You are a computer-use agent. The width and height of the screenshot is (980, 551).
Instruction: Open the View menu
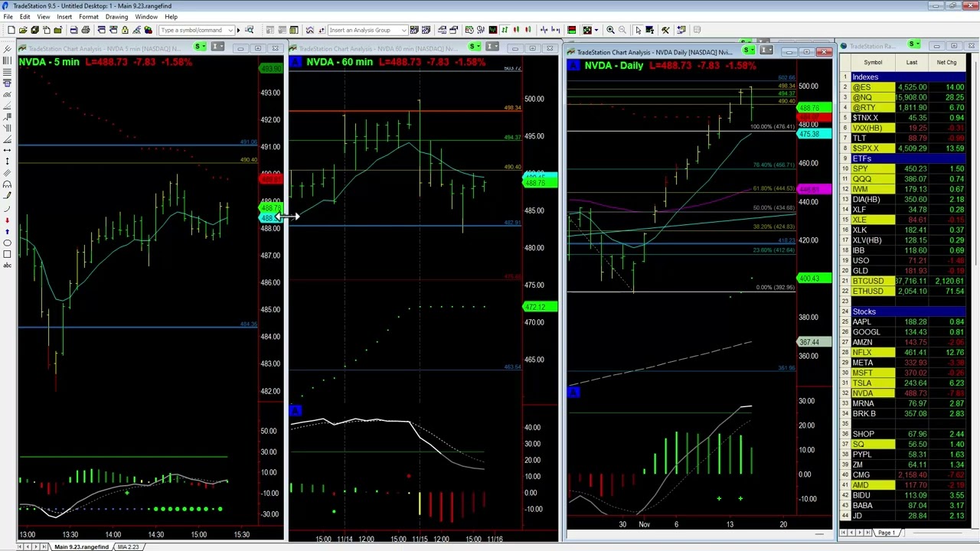point(44,17)
